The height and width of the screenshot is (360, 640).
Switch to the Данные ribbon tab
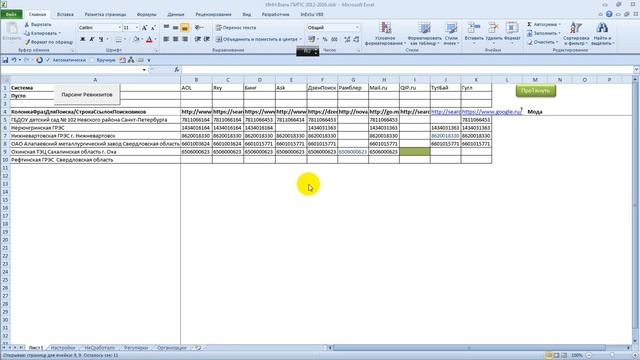tap(176, 14)
